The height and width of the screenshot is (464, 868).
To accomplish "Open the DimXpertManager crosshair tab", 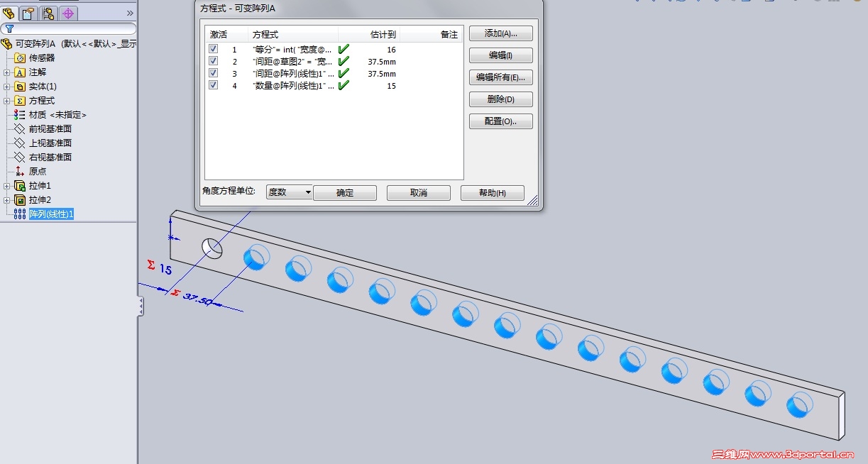I will pyautogui.click(x=68, y=13).
